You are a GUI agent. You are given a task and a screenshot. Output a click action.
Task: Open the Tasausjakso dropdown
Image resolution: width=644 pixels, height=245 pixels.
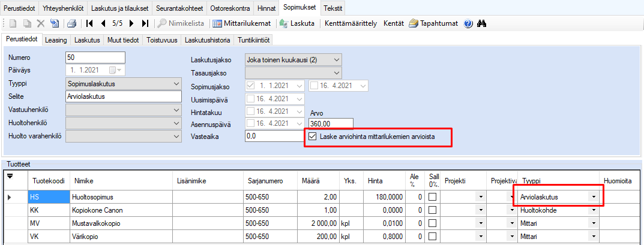point(337,73)
